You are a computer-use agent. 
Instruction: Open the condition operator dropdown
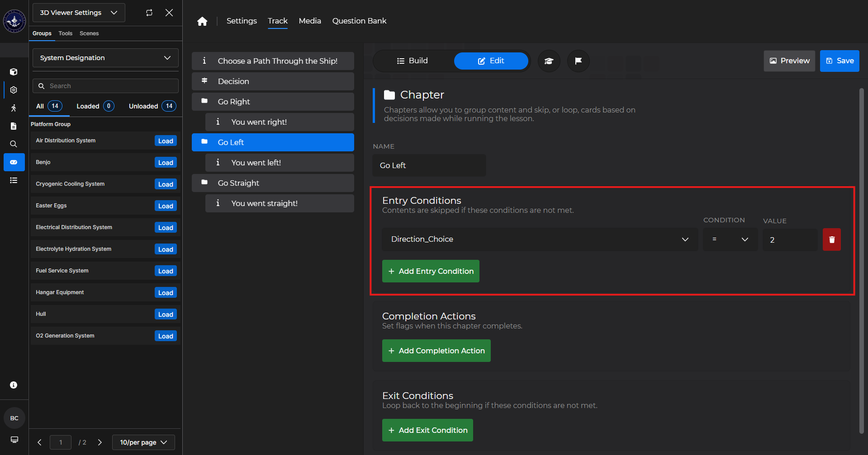click(x=730, y=239)
